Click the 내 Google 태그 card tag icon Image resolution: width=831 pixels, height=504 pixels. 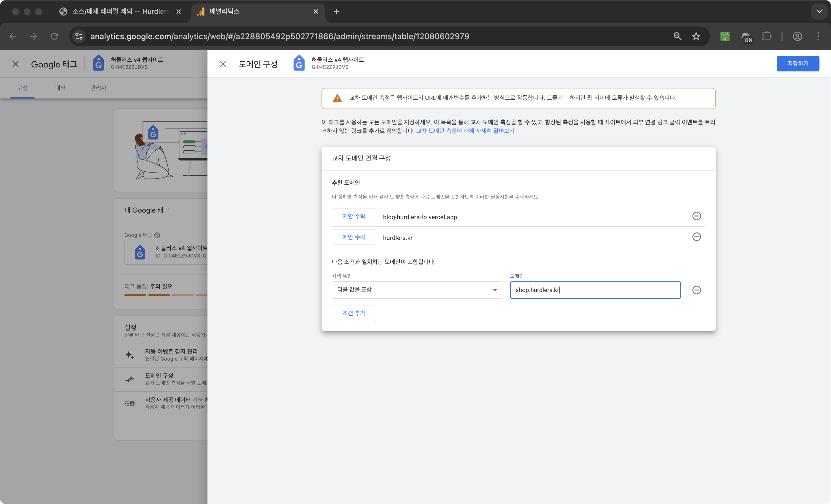pos(140,252)
